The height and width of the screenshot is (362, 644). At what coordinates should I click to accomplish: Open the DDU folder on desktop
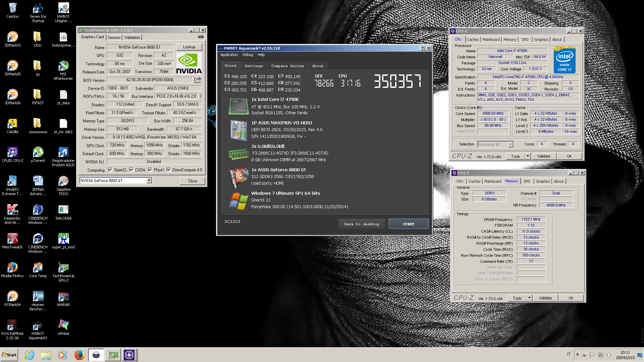click(x=38, y=39)
